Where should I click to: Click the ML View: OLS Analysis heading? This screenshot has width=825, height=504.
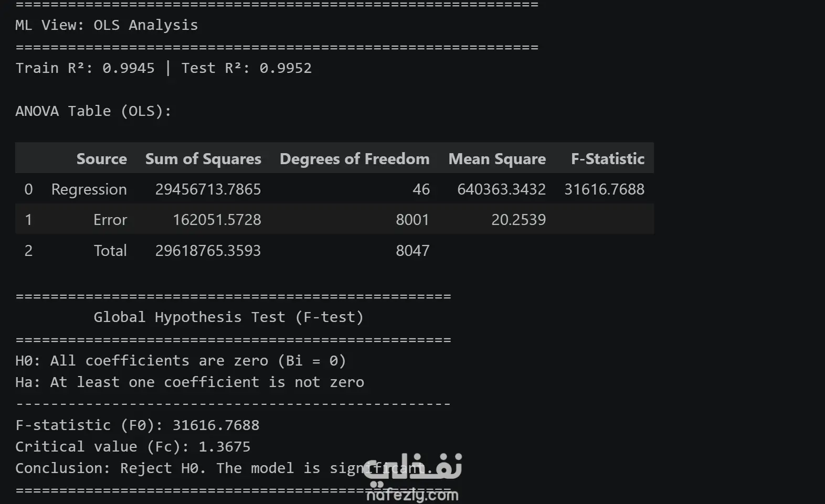pyautogui.click(x=107, y=25)
